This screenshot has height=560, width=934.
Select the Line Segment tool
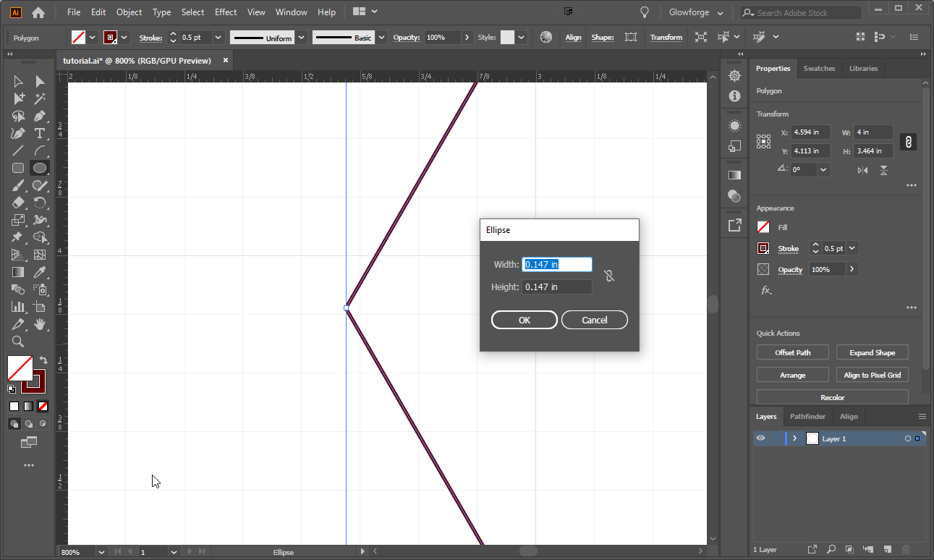[x=18, y=150]
